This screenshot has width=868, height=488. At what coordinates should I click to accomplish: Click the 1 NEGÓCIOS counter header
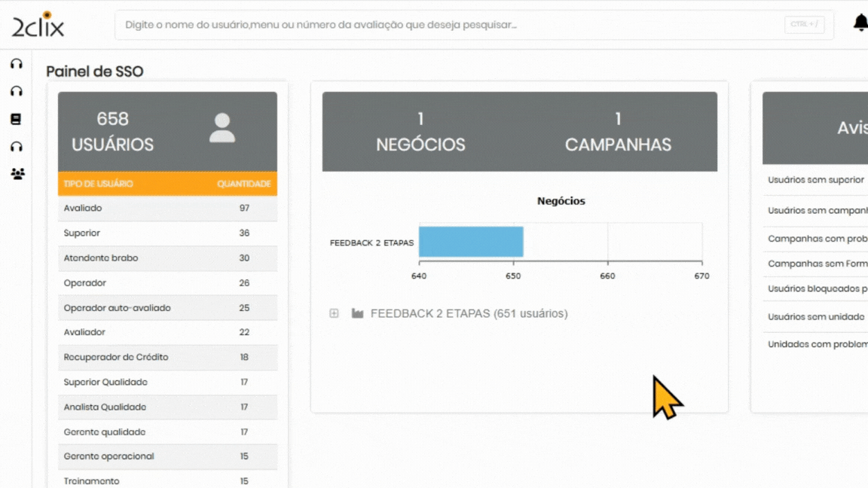(420, 132)
